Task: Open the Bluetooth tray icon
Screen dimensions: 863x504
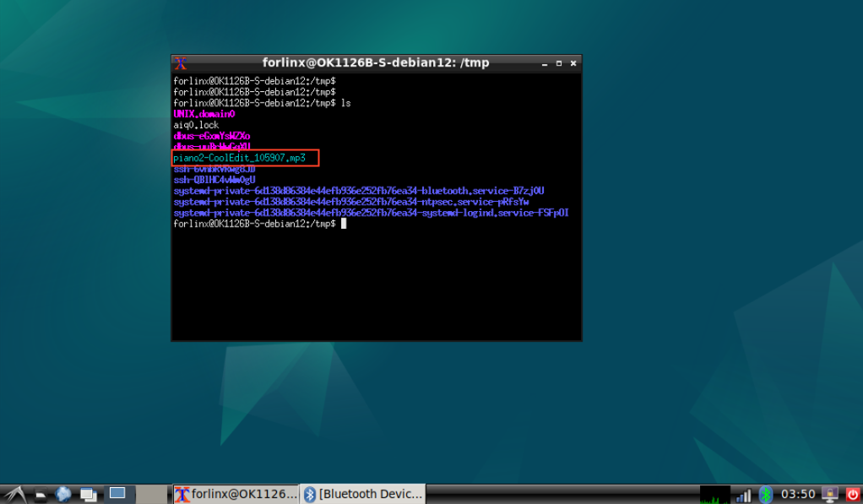Action: (766, 495)
